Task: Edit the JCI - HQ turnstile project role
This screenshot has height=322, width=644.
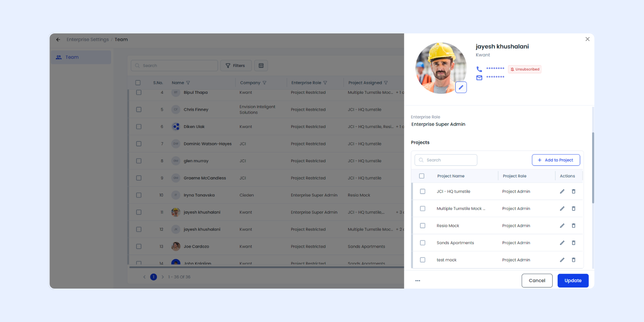Action: coord(562,192)
